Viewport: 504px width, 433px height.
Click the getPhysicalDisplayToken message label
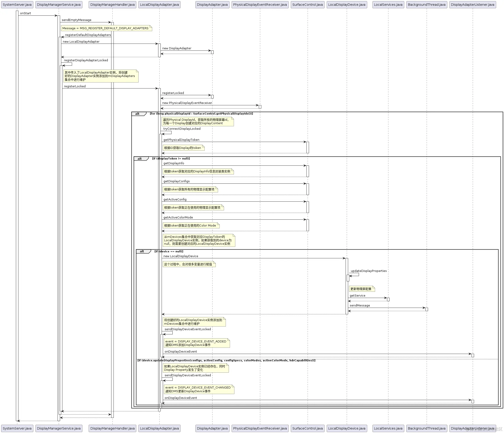(x=181, y=140)
